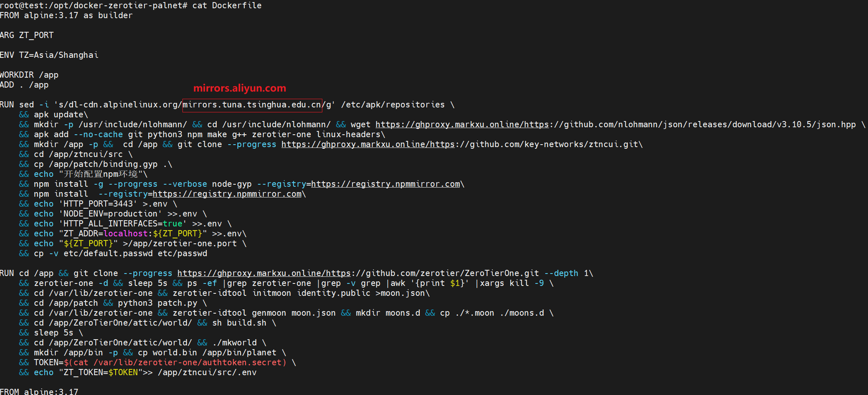868x395 pixels.
Task: Click the 'HTTP_PORT=3443' echo string
Action: click(98, 204)
